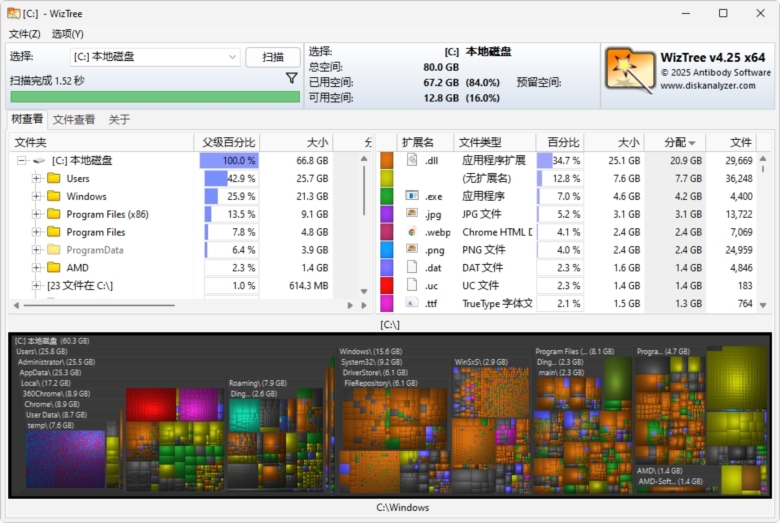Click the .jpg file type icon

412,213
